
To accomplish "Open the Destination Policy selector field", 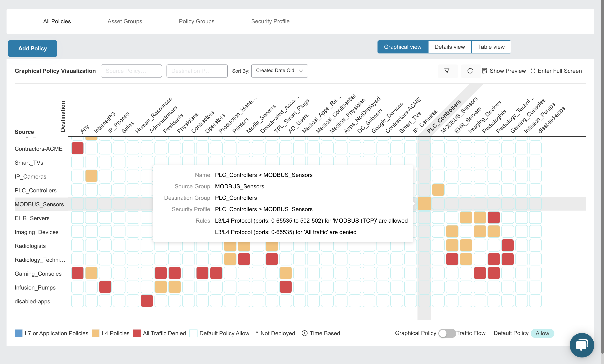I will pyautogui.click(x=197, y=71).
